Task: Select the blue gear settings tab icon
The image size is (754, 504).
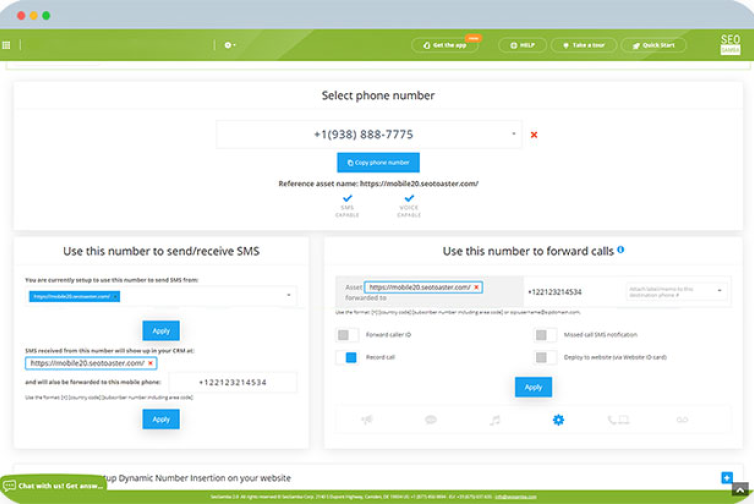Action: pos(558,420)
